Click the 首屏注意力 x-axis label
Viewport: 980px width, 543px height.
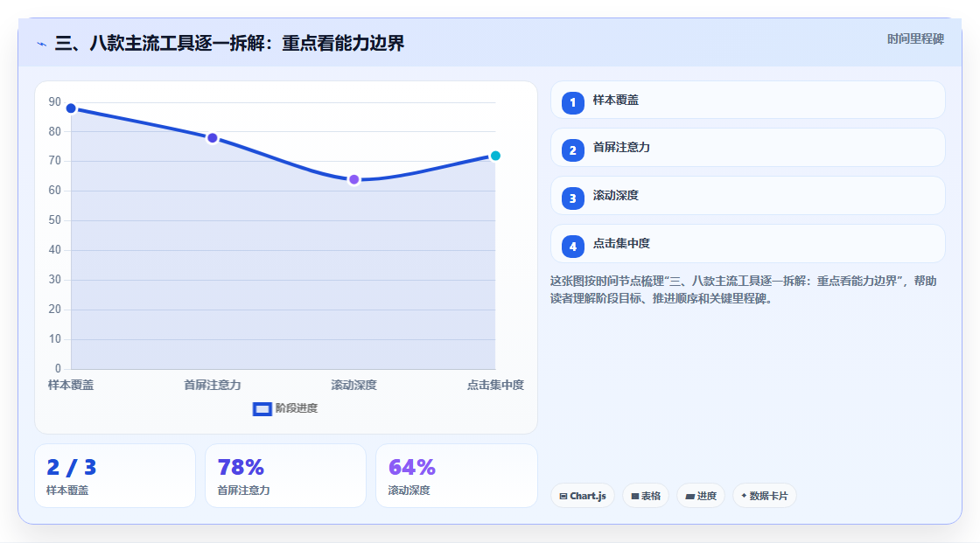(213, 385)
